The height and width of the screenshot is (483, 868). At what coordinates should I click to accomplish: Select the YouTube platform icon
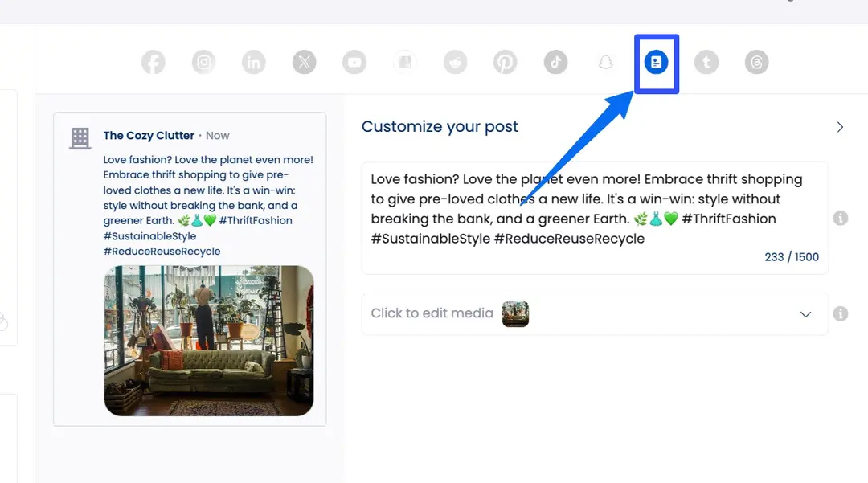click(354, 62)
